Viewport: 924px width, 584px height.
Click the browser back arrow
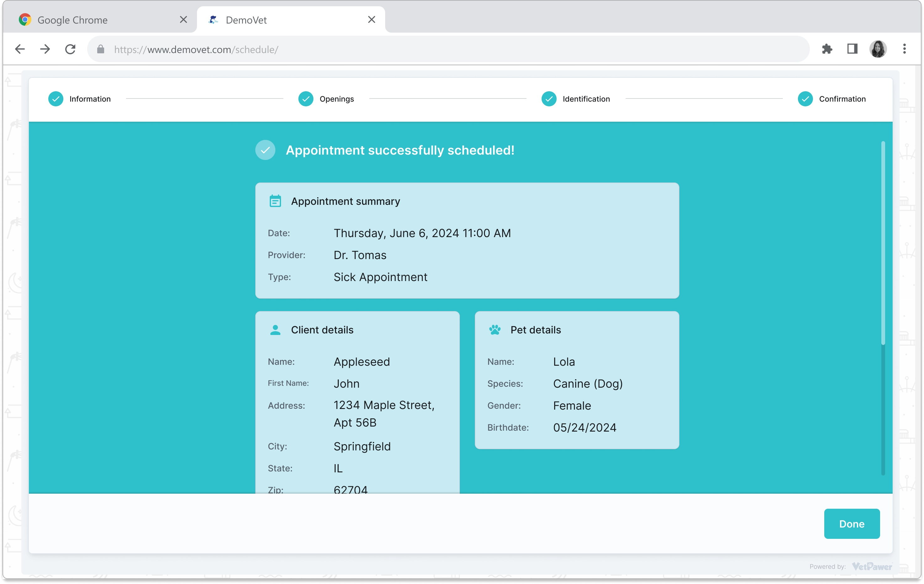[x=20, y=49]
